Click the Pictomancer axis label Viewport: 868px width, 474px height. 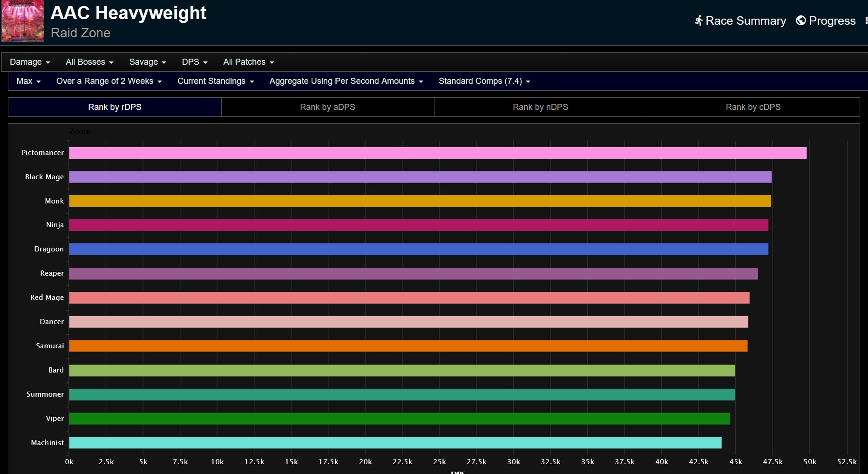pyautogui.click(x=43, y=153)
